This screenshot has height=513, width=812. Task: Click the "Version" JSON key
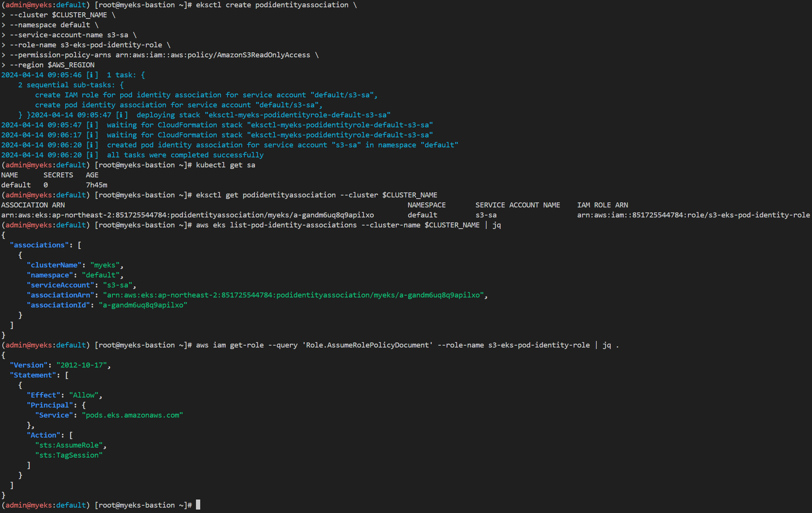click(x=28, y=365)
